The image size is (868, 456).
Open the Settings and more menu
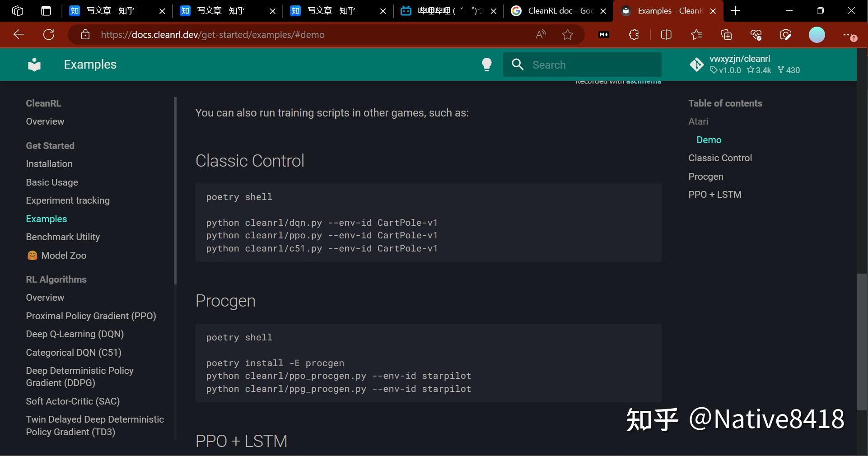(x=851, y=35)
